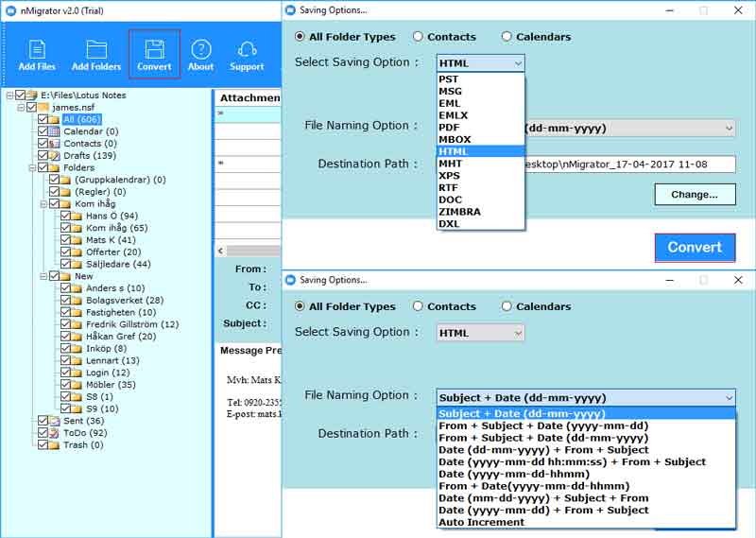756x538 pixels.
Task: Open Select Saving Option dropdown in lower dialog
Action: (481, 333)
